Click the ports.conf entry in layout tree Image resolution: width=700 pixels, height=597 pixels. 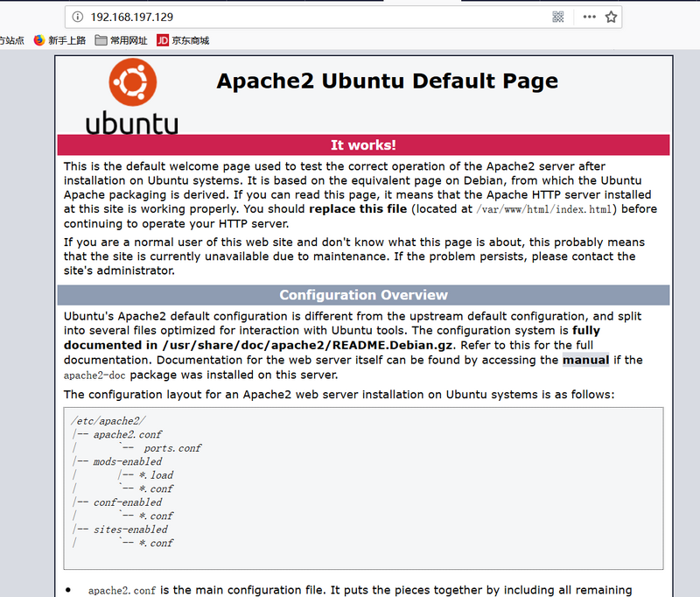(x=172, y=448)
